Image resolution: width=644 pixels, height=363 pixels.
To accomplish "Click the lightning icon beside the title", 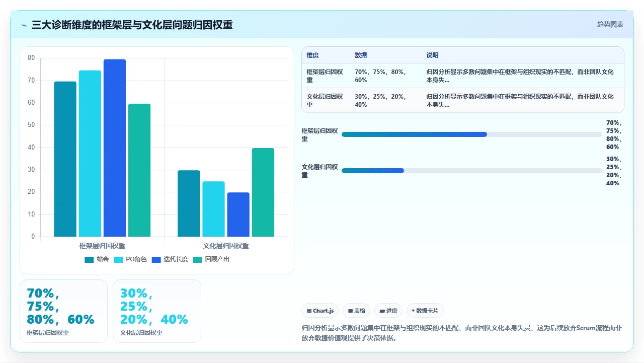I will click(24, 25).
